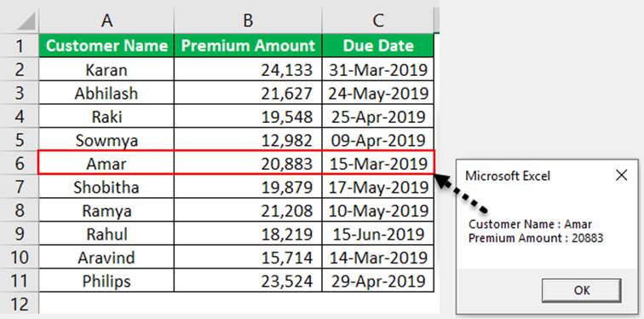Click the Due Date header cell
644x319 pixels.
378,45
